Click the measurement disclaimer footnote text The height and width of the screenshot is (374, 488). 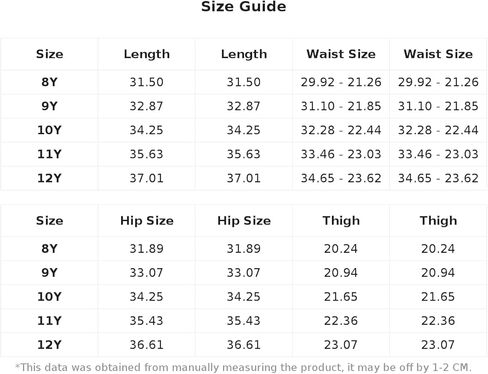click(244, 367)
